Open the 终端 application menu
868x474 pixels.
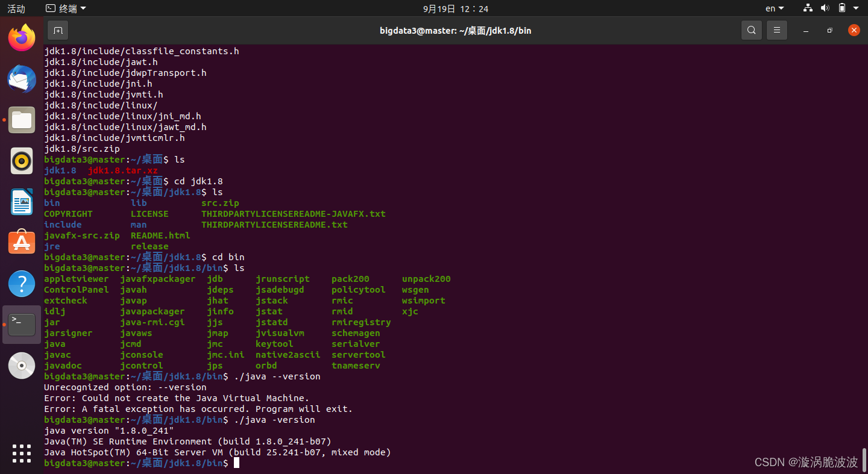[x=66, y=8]
